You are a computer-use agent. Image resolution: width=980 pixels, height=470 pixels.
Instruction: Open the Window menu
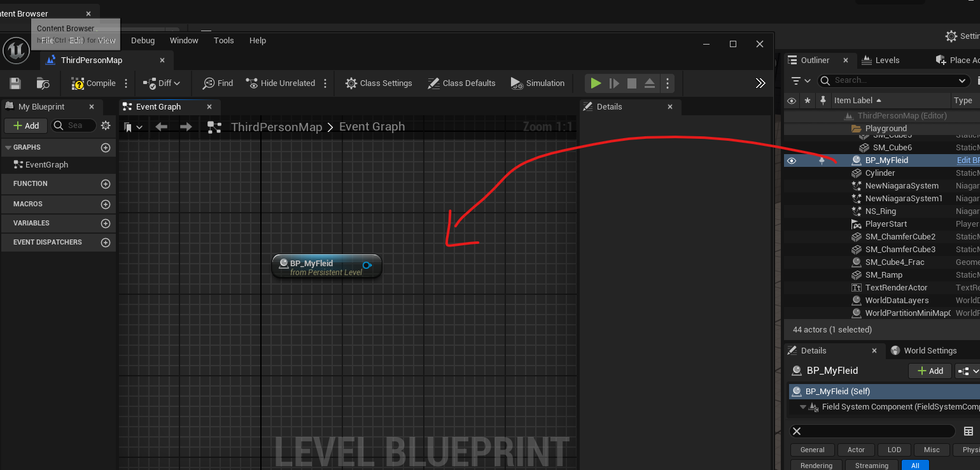(184, 41)
